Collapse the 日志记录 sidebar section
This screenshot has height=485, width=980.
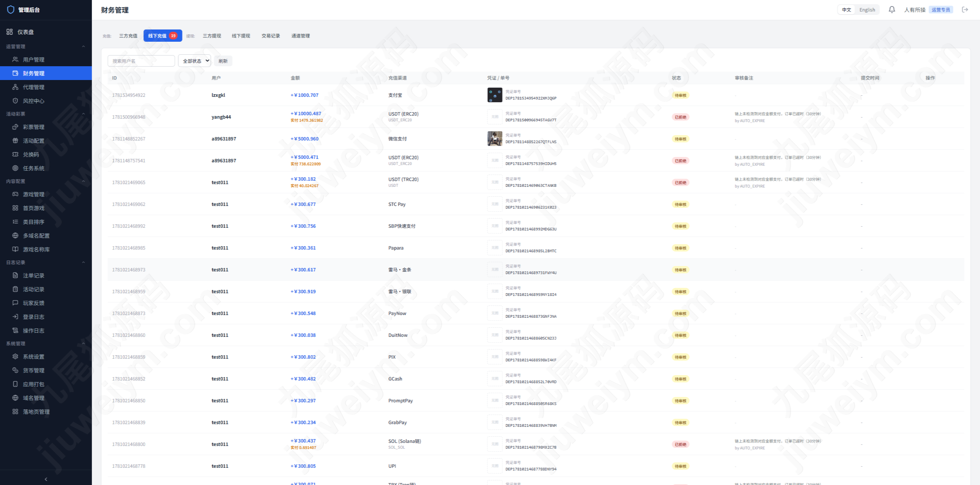(83, 262)
